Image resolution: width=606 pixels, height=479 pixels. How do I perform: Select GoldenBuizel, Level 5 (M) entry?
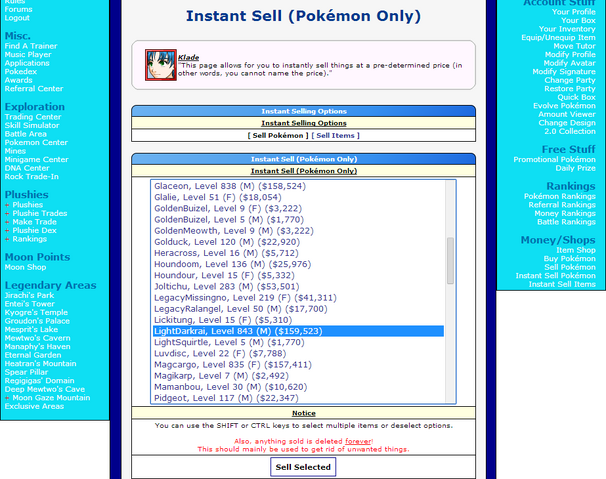(298, 220)
